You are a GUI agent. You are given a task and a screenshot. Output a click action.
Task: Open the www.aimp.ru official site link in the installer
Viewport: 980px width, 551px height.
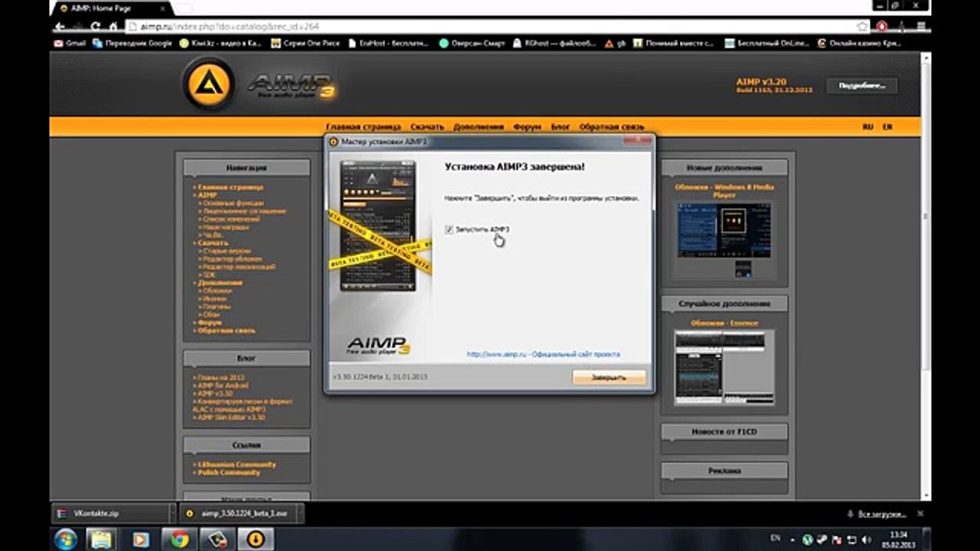[x=543, y=354]
